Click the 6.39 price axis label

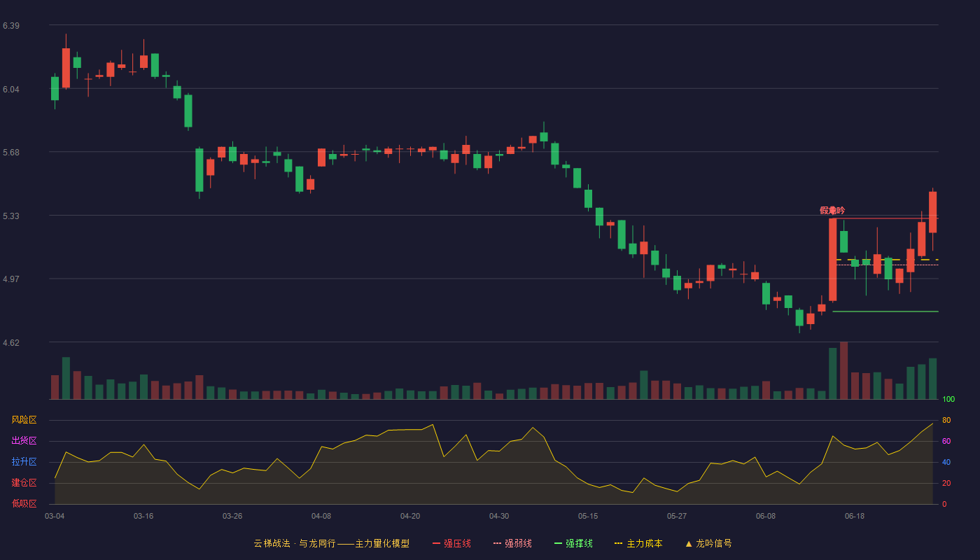(x=11, y=26)
